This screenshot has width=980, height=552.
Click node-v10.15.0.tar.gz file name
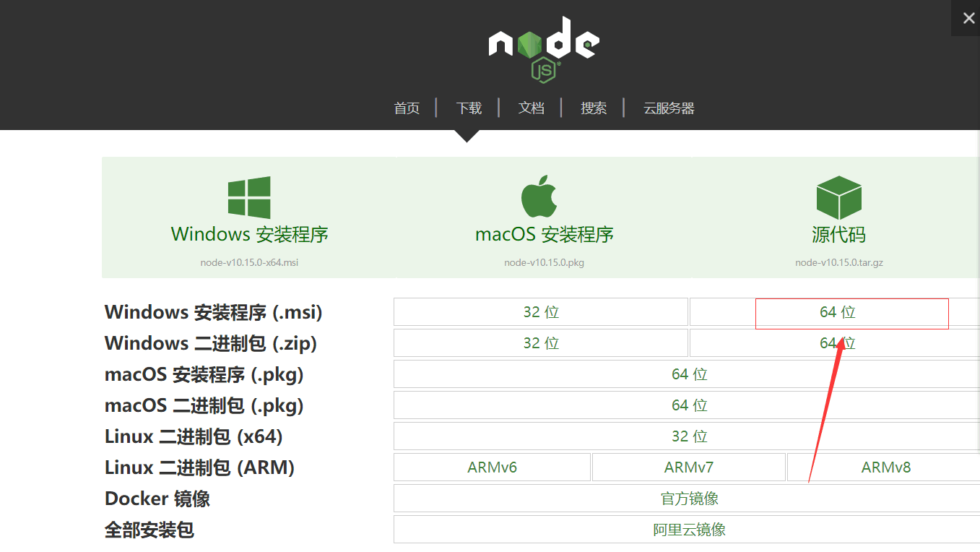(x=838, y=263)
